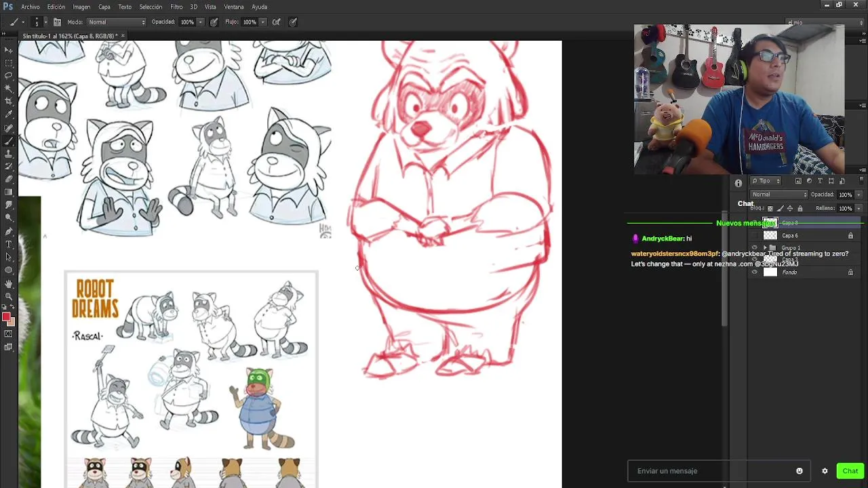
Task: Toggle lock transparent pixels
Action: tap(770, 209)
